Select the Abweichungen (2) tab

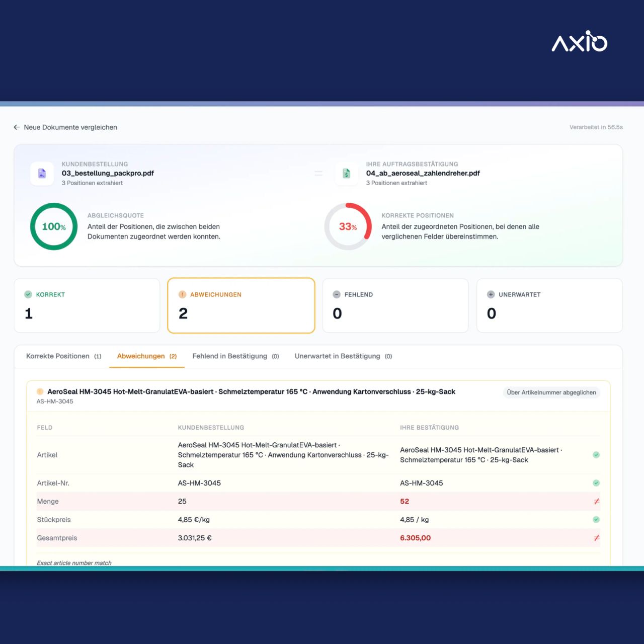coord(147,356)
